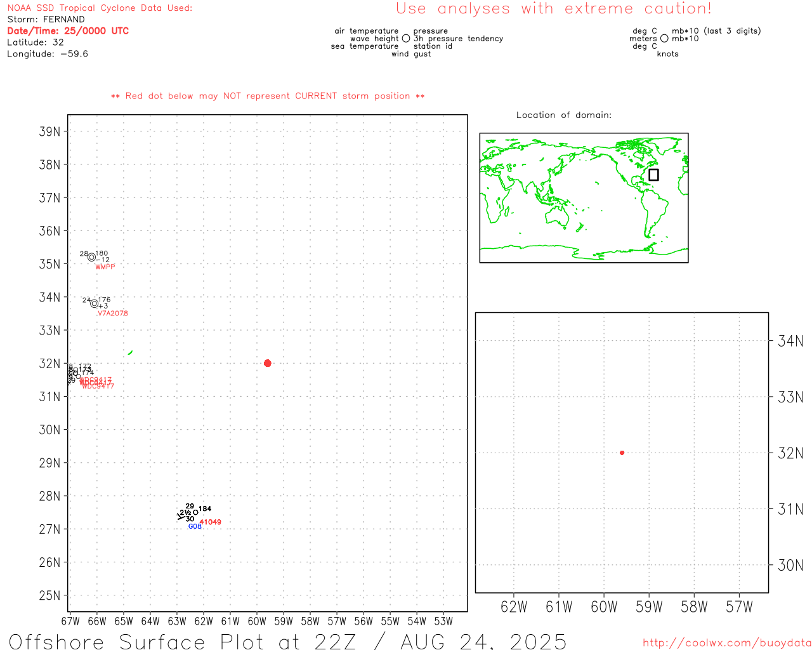812x650 pixels.
Task: Click the world map thumbnail
Action: (x=584, y=198)
